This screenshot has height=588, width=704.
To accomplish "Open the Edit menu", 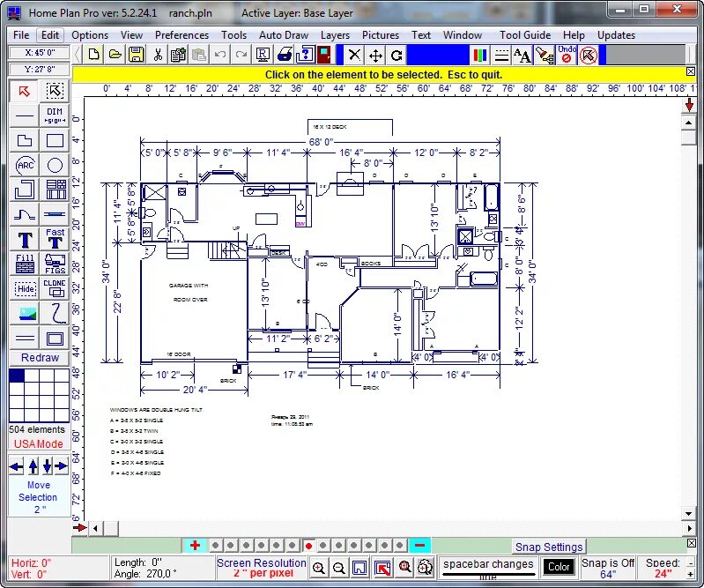I will click(50, 35).
